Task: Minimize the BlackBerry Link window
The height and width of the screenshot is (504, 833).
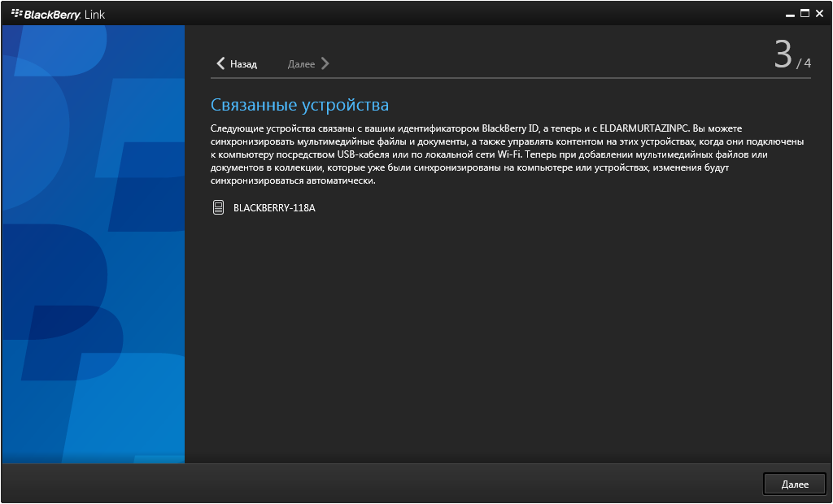Action: pyautogui.click(x=790, y=15)
